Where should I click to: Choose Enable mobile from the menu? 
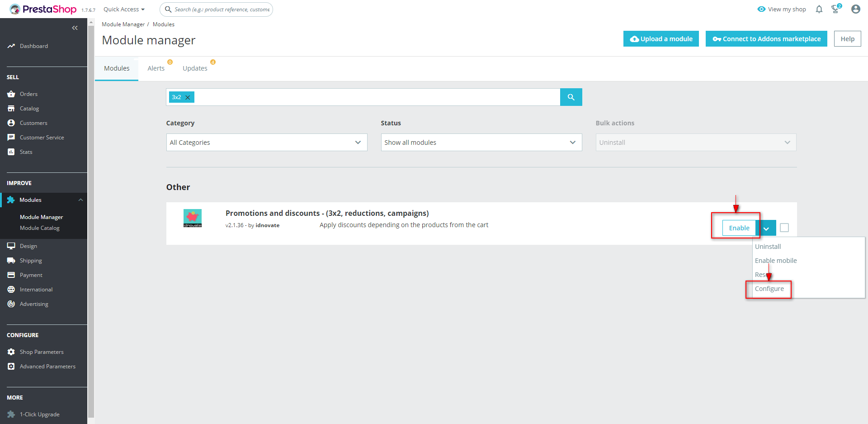[776, 261]
